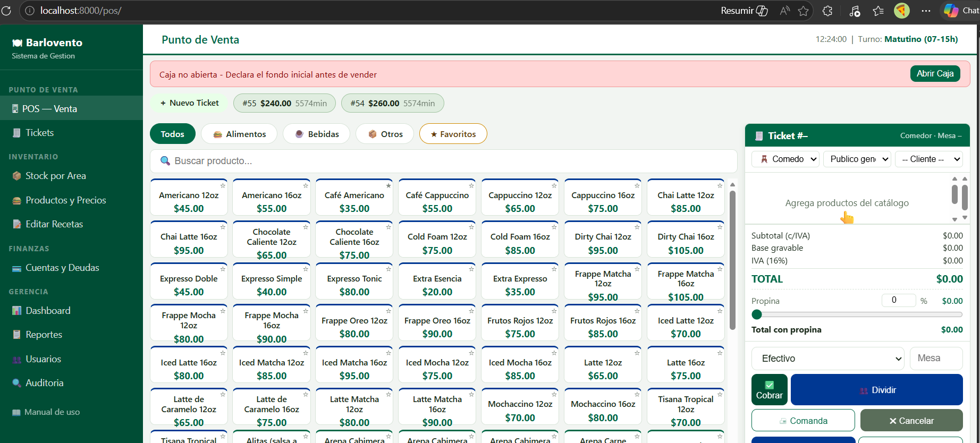The image size is (980, 443).
Task: Create a Nuevo Ticket
Action: click(x=190, y=103)
